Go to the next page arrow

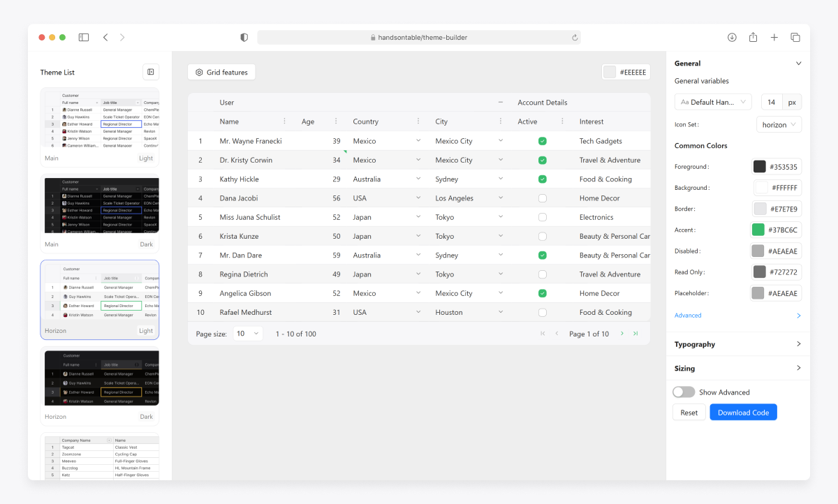622,334
